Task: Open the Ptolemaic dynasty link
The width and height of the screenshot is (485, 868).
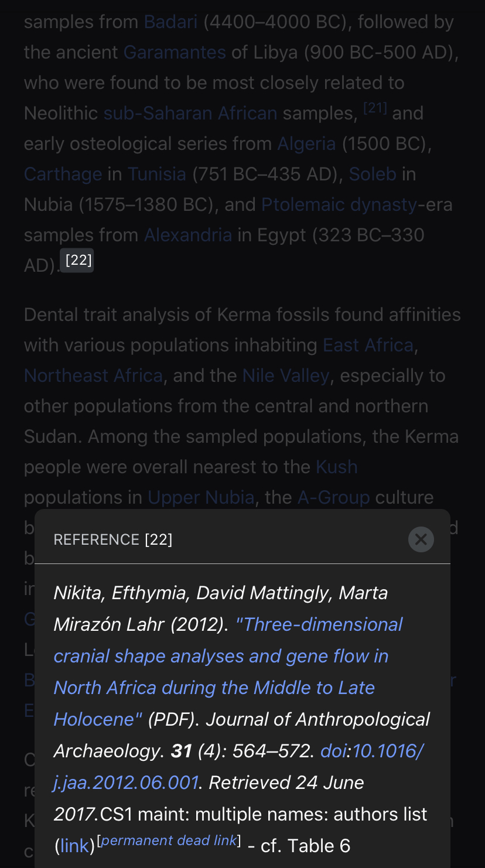Action: (x=339, y=204)
